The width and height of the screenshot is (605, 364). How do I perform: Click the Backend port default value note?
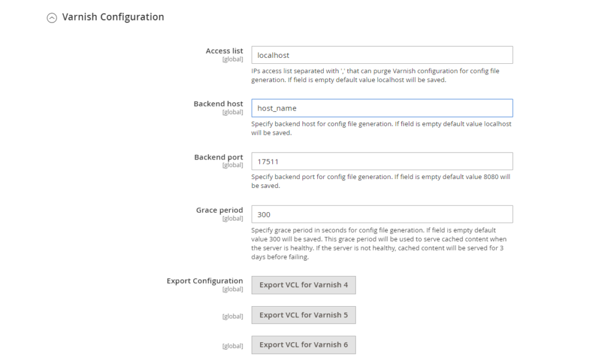tap(381, 181)
